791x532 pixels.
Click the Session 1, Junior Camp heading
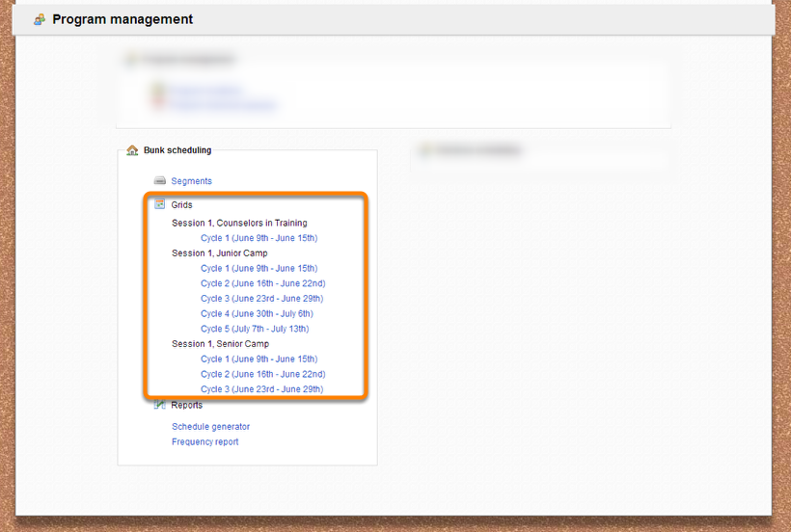coord(219,253)
